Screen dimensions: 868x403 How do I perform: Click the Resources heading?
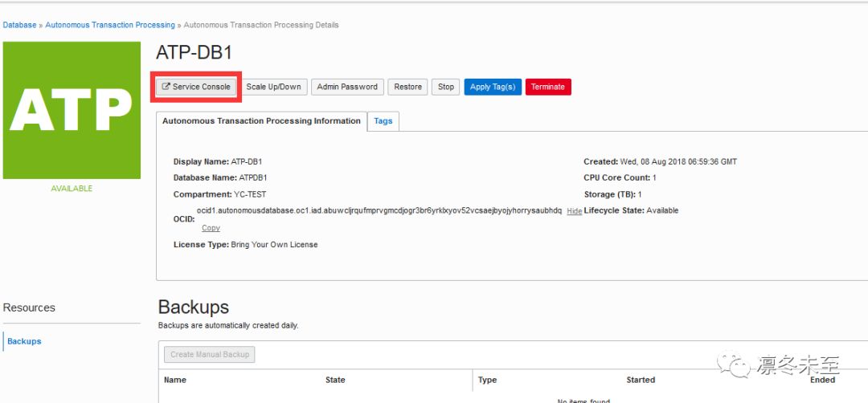(29, 308)
